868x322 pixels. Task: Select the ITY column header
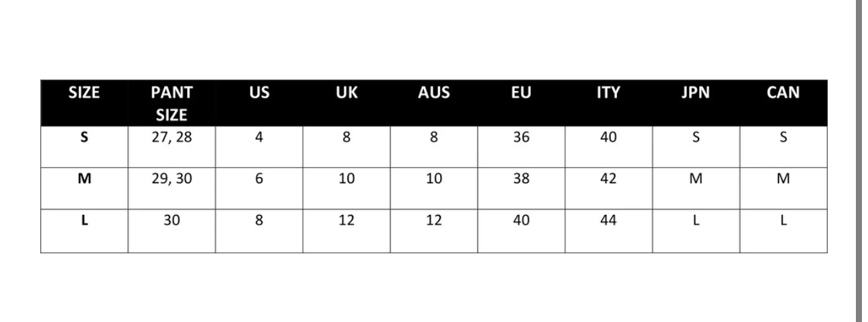[608, 94]
